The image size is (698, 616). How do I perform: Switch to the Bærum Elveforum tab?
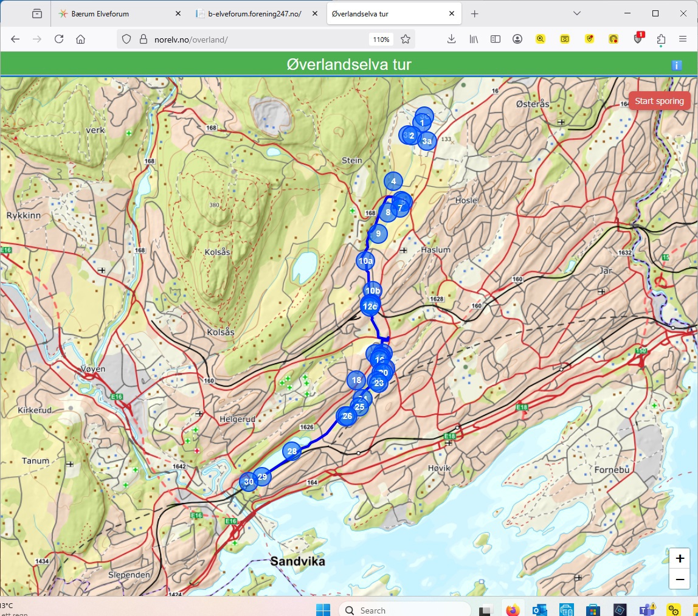116,13
